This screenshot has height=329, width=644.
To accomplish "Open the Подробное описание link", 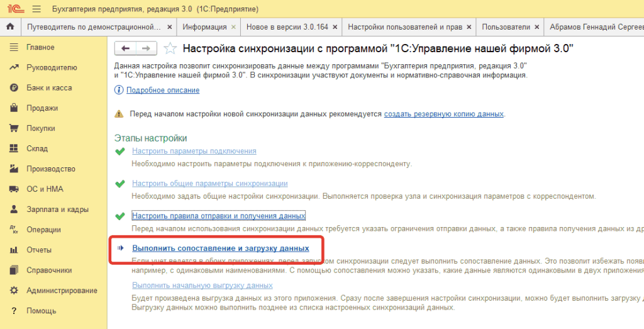I will (163, 90).
